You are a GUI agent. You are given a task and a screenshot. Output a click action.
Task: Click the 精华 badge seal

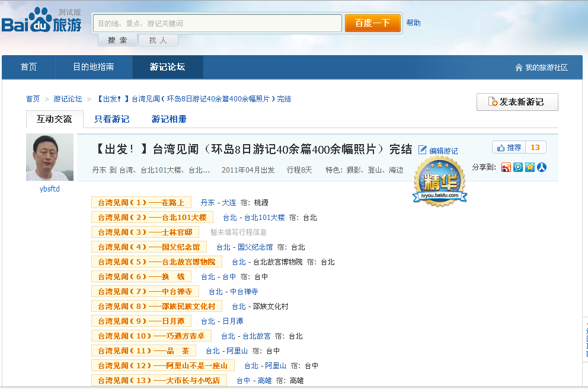tap(439, 181)
